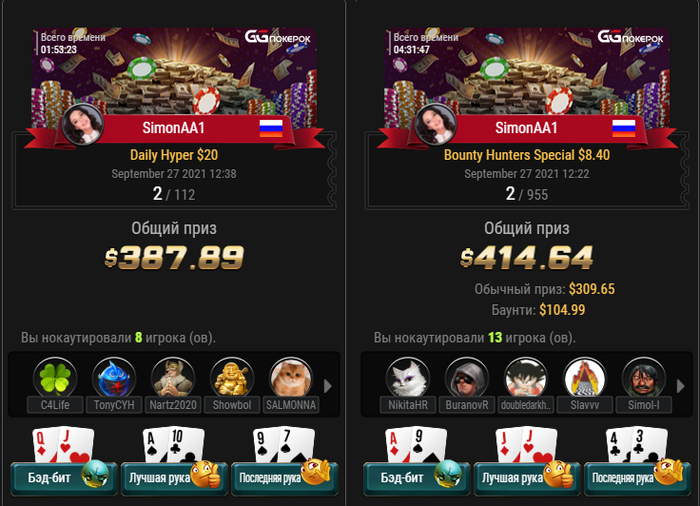Open Лучшая рука with pocket jacks
Viewport: 700px width, 506px height.
point(527,478)
